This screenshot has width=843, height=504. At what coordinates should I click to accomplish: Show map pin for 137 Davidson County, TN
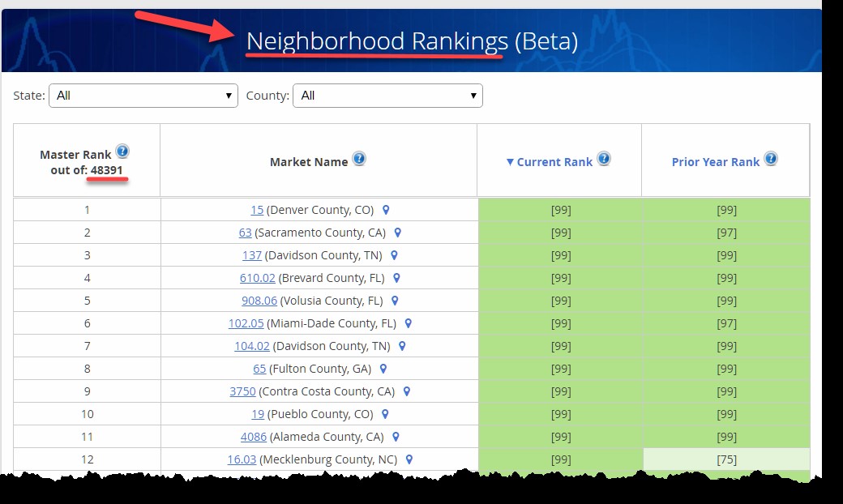394,255
